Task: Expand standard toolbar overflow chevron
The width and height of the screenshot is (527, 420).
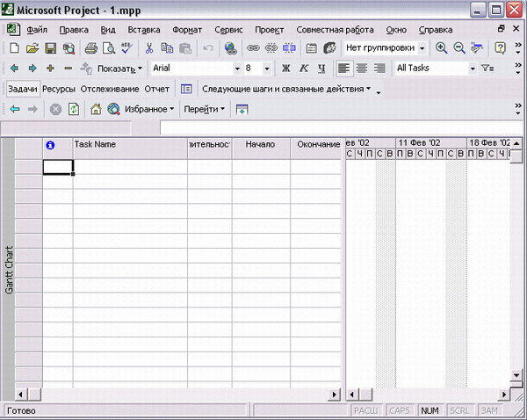Action: (x=518, y=48)
